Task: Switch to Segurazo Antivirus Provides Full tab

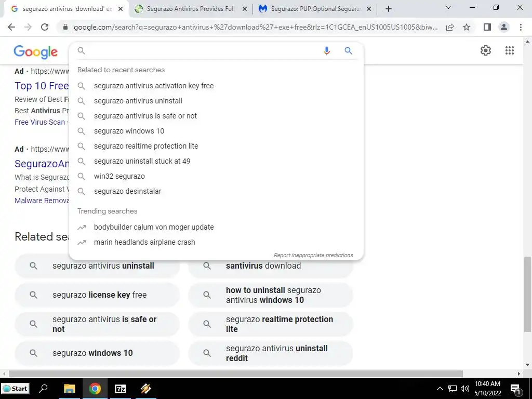Action: 190,9
